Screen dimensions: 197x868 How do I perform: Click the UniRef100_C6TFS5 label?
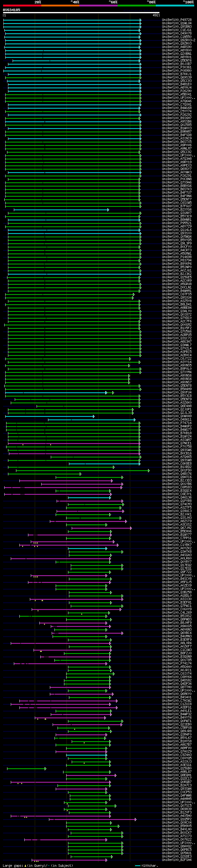click(x=177, y=294)
